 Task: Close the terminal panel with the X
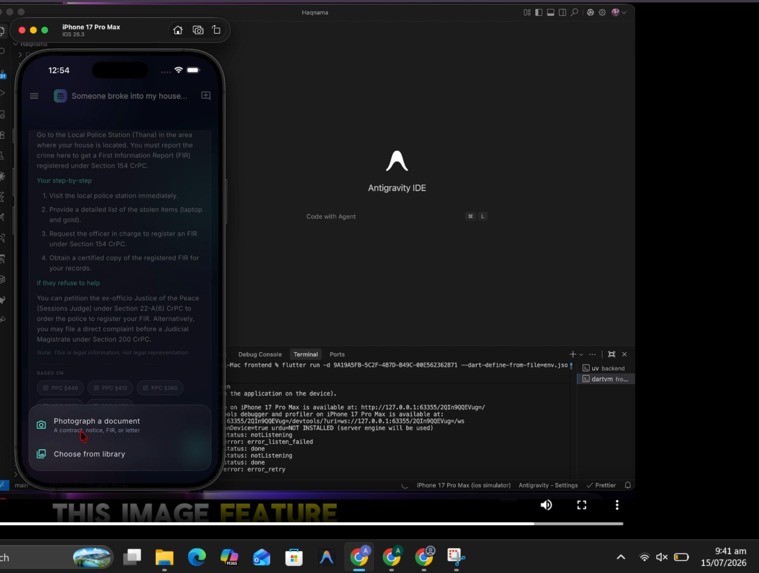[624, 354]
